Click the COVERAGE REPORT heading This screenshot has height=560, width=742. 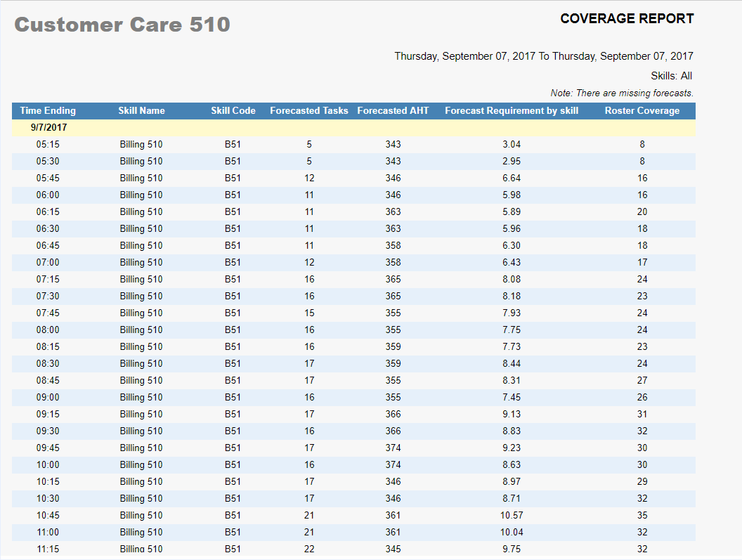[x=627, y=19]
